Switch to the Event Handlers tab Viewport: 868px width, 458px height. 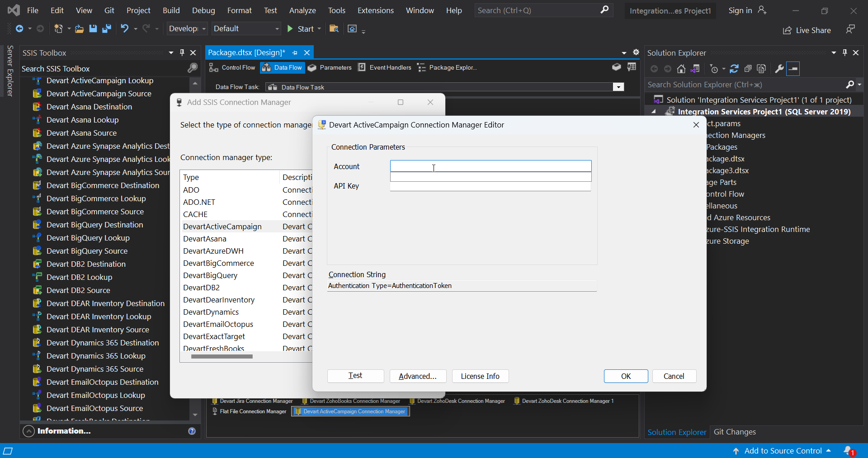point(390,67)
